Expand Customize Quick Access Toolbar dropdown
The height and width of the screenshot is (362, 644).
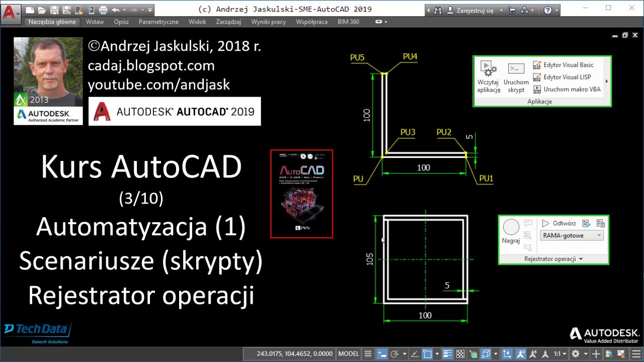(150, 10)
